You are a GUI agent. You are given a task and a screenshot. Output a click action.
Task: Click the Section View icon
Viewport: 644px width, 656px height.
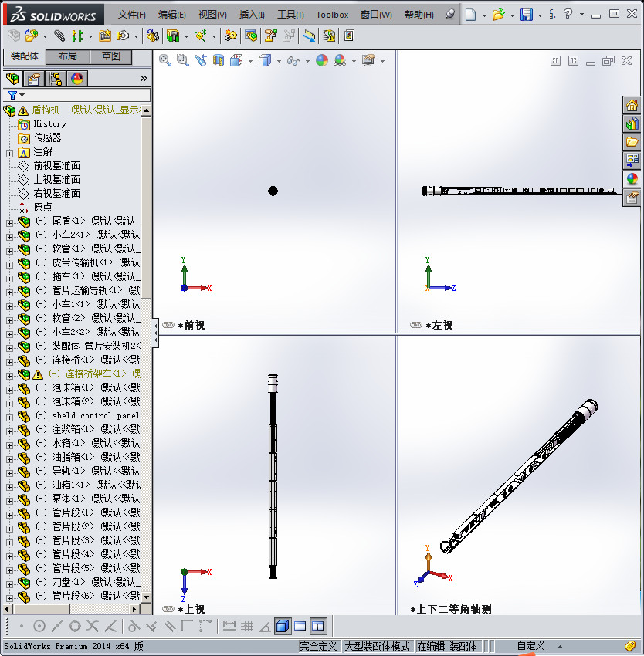pyautogui.click(x=219, y=61)
